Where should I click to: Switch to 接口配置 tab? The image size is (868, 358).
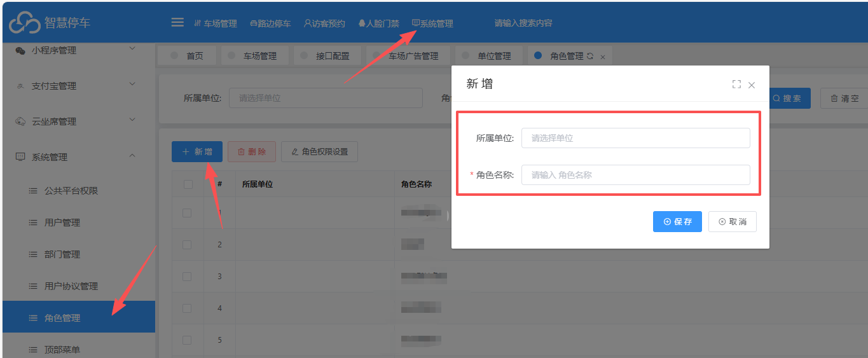click(327, 56)
